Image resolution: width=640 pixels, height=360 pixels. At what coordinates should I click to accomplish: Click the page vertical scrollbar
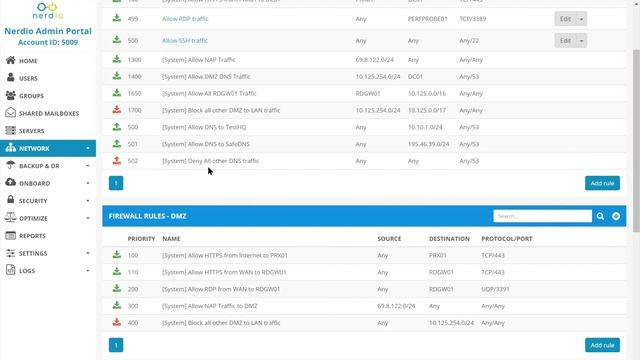[x=636, y=141]
